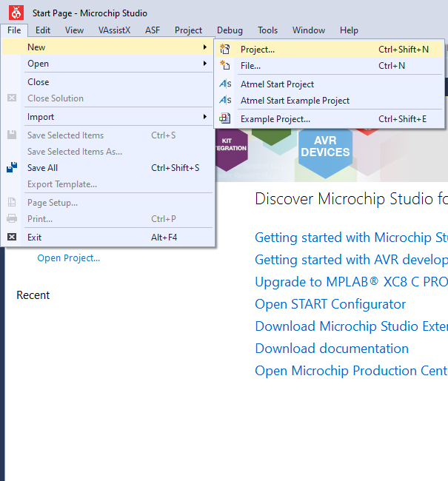Image resolution: width=448 pixels, height=481 pixels.
Task: Select Atmel Start Project entry
Action: (330, 84)
